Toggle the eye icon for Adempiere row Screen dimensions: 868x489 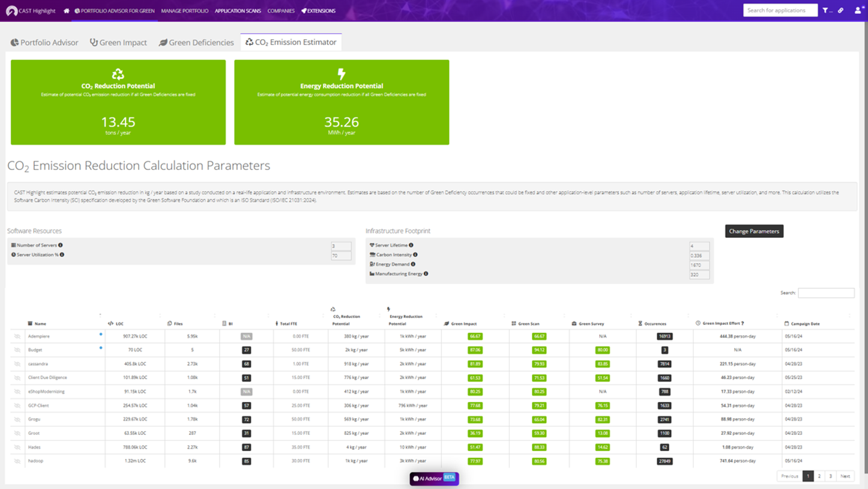click(17, 336)
